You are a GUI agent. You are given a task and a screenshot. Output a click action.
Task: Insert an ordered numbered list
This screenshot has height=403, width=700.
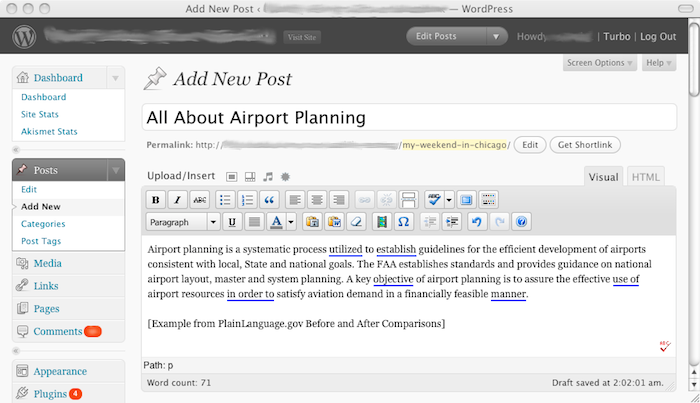click(x=247, y=200)
